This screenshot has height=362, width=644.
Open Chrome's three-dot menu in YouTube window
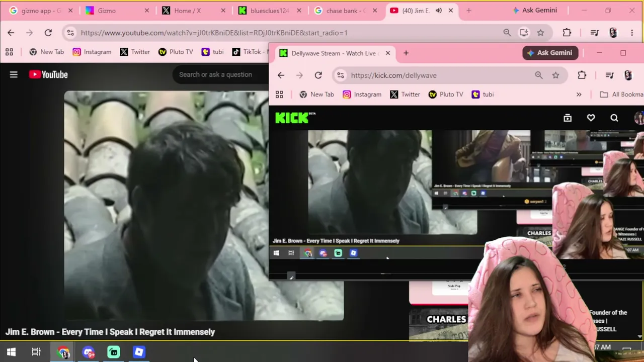[x=632, y=33]
